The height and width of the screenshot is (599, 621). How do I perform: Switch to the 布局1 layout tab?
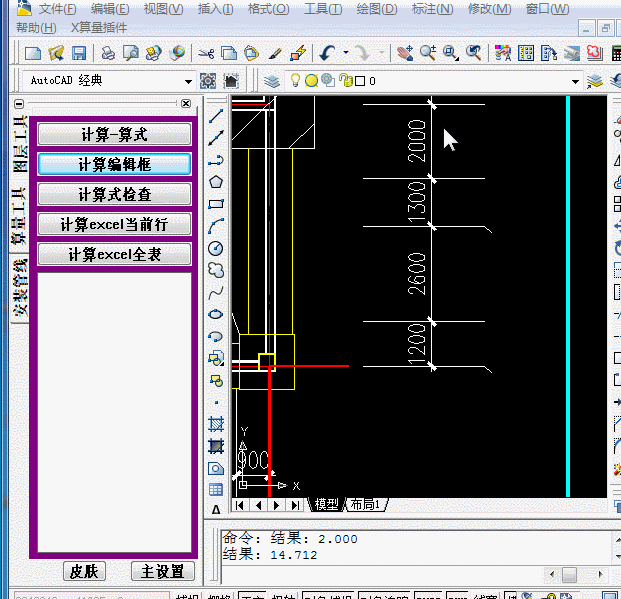click(x=366, y=505)
